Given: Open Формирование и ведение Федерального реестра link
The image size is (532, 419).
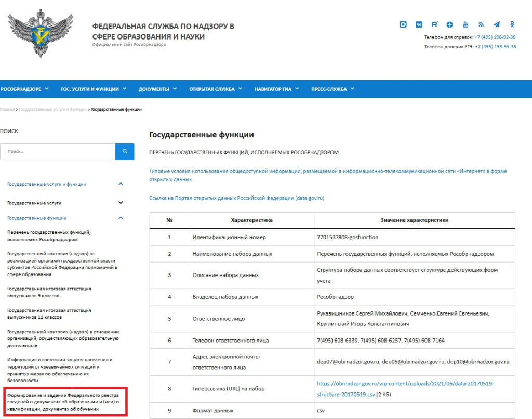Looking at the screenshot, I should point(63,402).
